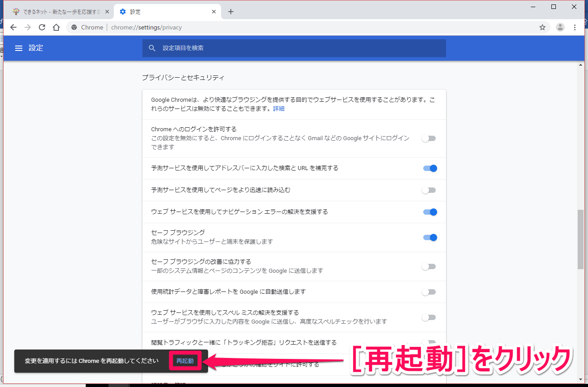Open the 詳細 link
The image size is (588, 387).
(x=279, y=108)
